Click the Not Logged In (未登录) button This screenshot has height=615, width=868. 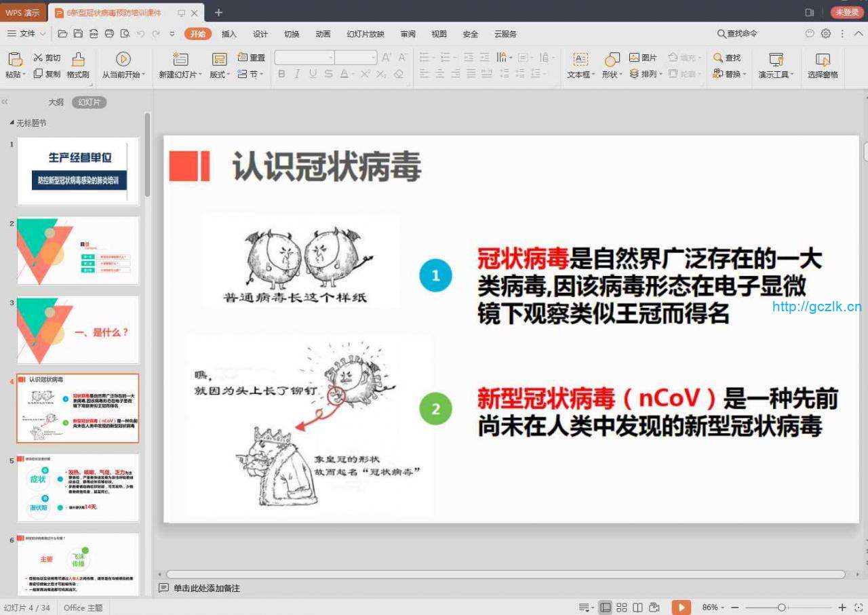coord(847,12)
